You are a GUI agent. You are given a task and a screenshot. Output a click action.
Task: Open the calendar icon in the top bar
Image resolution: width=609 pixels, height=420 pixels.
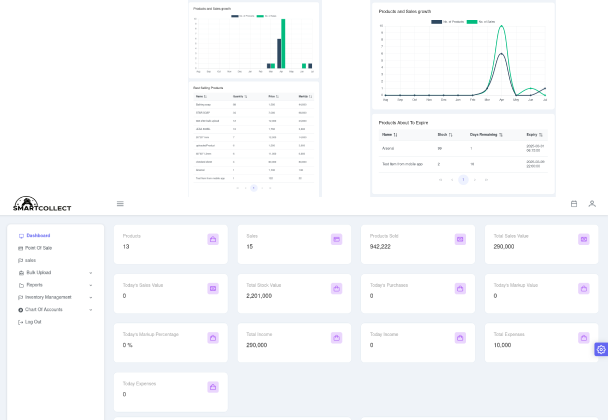click(574, 204)
